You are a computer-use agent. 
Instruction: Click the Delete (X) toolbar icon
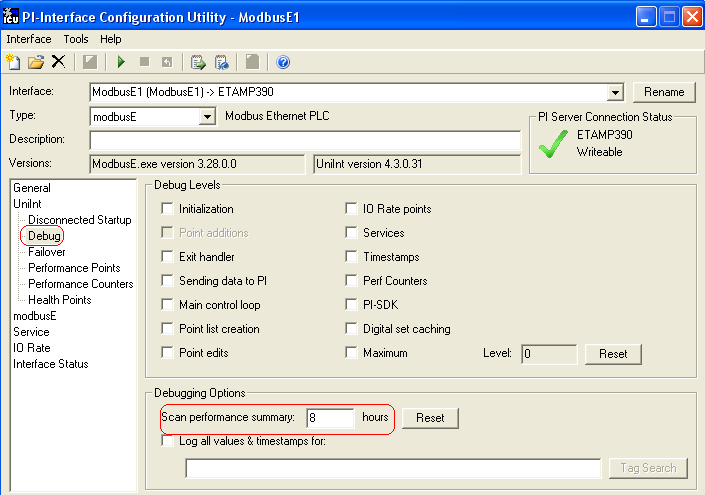[x=58, y=62]
